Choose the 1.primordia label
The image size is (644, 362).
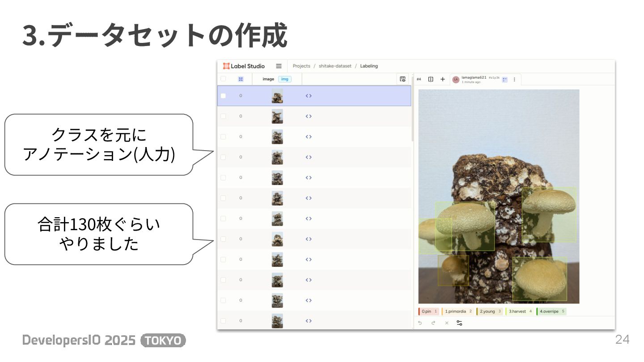point(458,311)
